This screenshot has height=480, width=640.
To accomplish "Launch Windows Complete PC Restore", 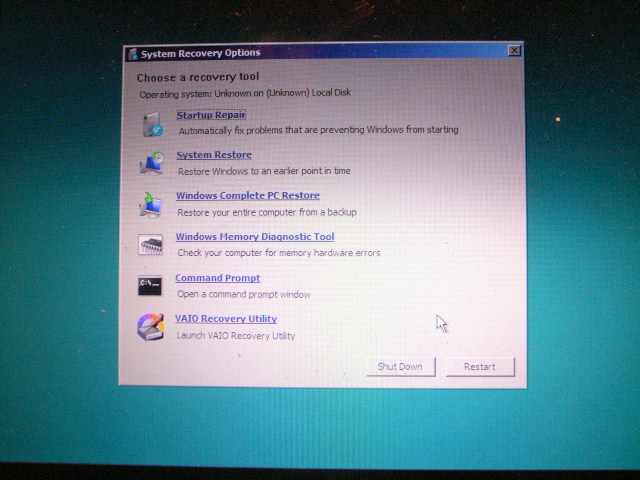I will 248,196.
